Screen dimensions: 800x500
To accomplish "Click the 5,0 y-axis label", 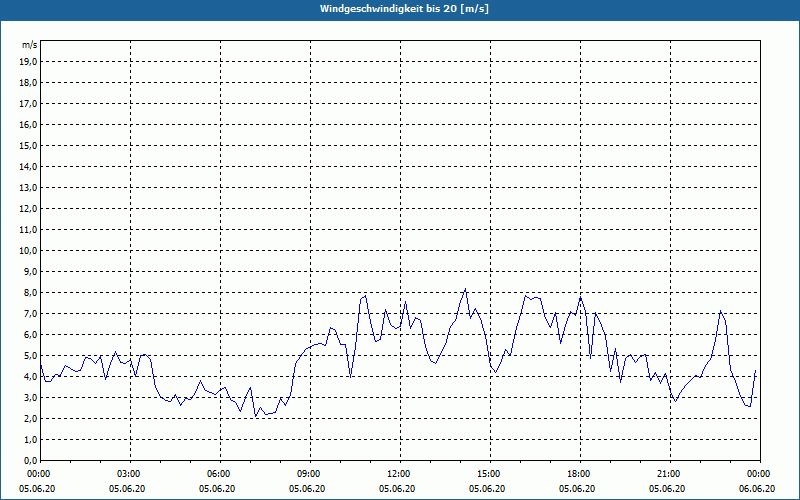I will [30, 356].
